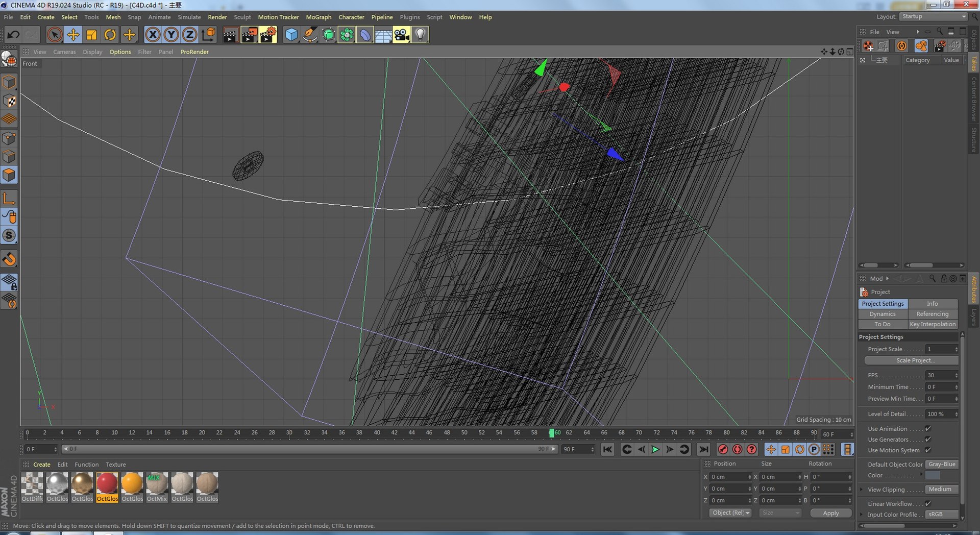Open the Info tab
Viewport: 980px width, 535px height.
[x=933, y=304]
